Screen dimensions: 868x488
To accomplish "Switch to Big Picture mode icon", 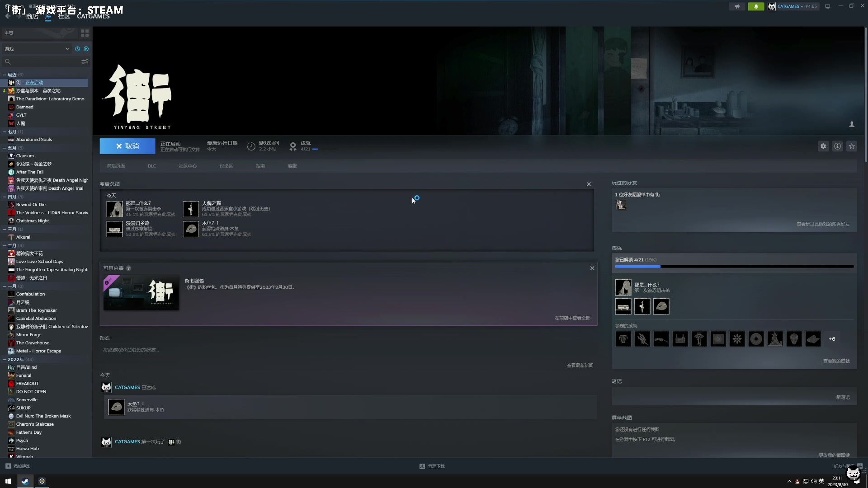I will [x=828, y=6].
